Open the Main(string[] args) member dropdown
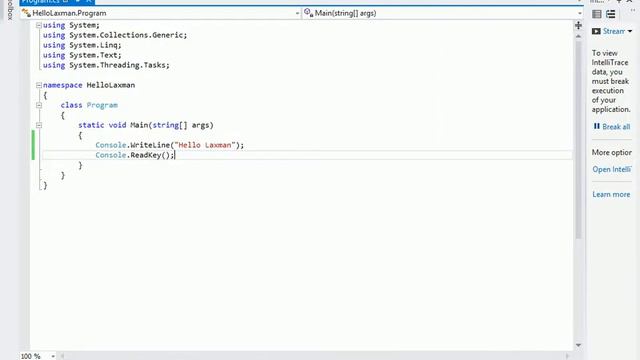 point(580,13)
